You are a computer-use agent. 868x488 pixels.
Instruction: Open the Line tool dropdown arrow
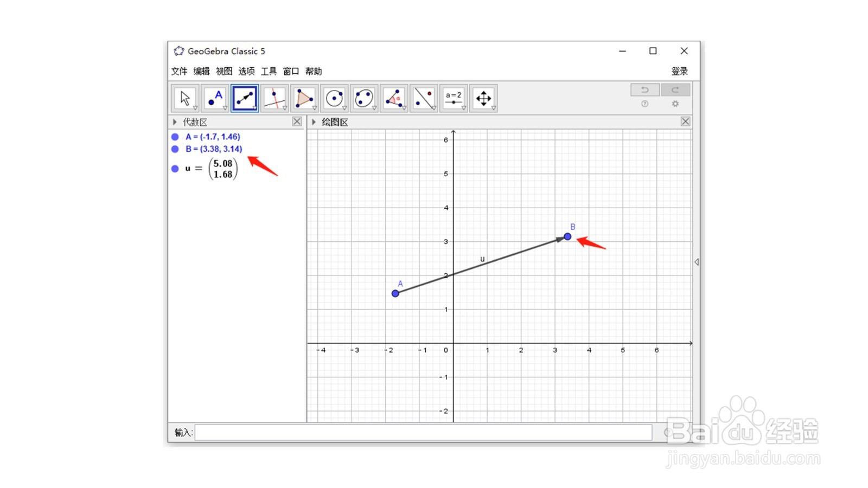click(x=255, y=108)
